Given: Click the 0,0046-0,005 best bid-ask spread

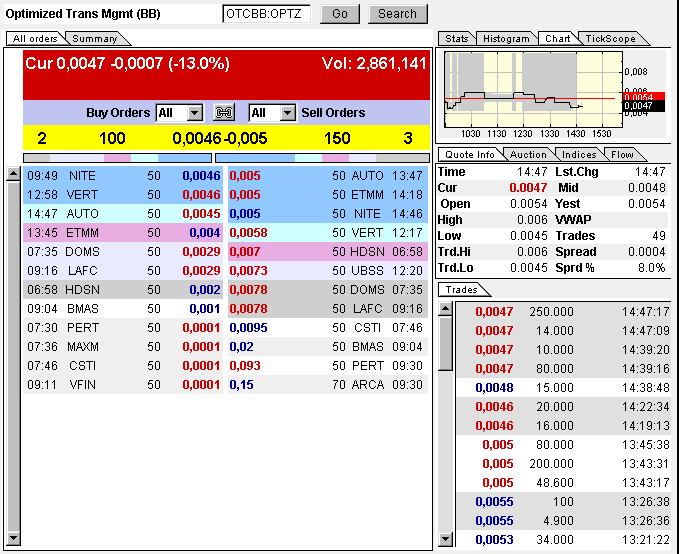Looking at the screenshot, I should click(220, 138).
